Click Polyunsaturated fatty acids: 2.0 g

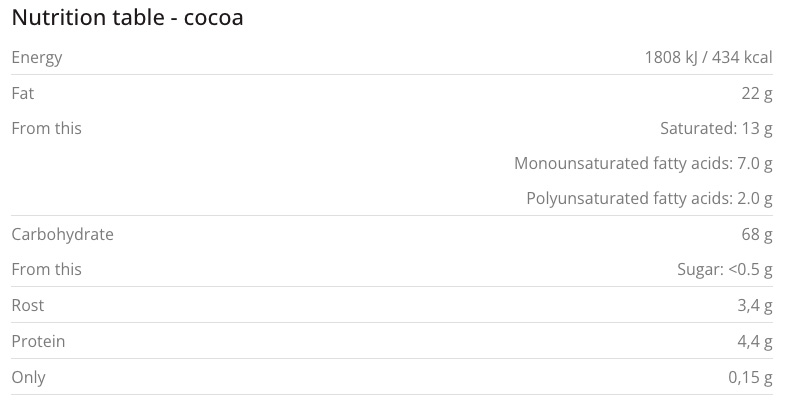(x=649, y=198)
